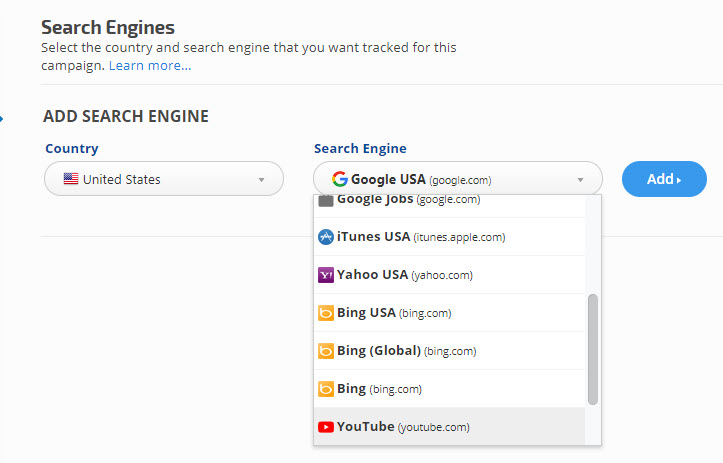This screenshot has height=463, width=723.
Task: Open the Country dropdown arrow
Action: [x=262, y=180]
